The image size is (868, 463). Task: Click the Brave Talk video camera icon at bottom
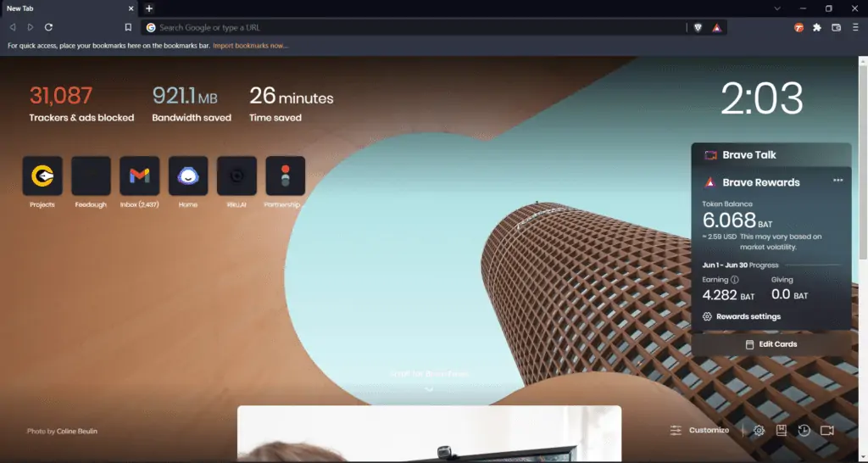827,431
